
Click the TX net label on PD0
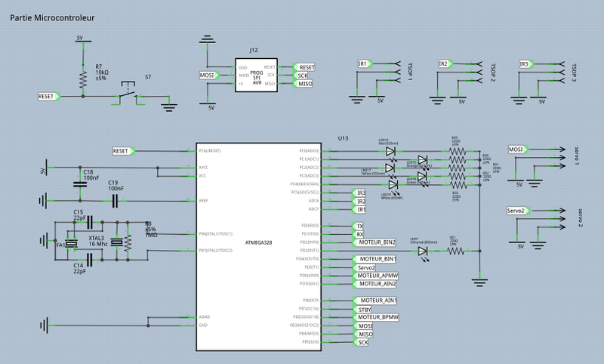[360, 226]
